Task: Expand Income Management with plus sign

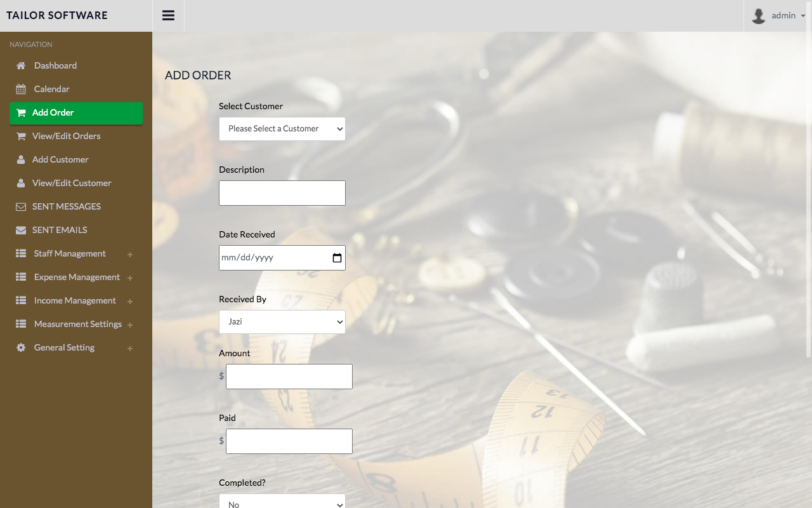Action: (x=130, y=302)
